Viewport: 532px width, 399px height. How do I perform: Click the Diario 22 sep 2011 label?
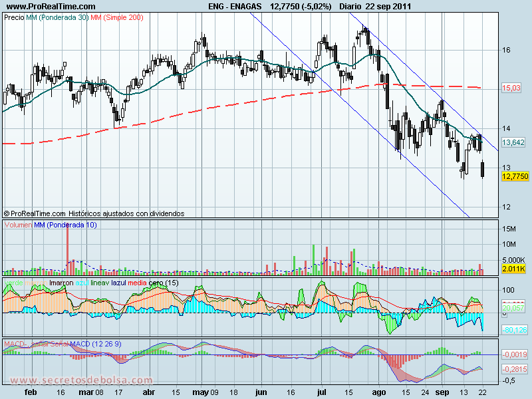pos(375,7)
